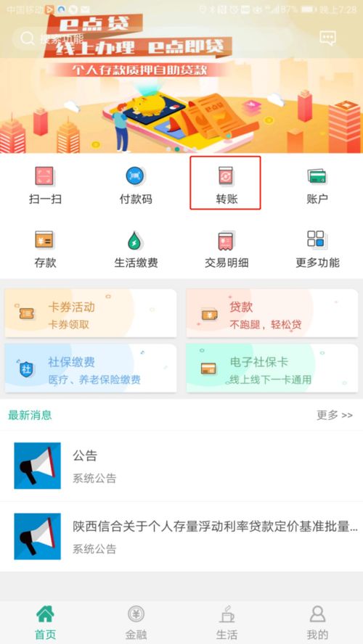The height and width of the screenshot is (644, 363).
Task: Open the message chat icon
Action: pyautogui.click(x=327, y=38)
